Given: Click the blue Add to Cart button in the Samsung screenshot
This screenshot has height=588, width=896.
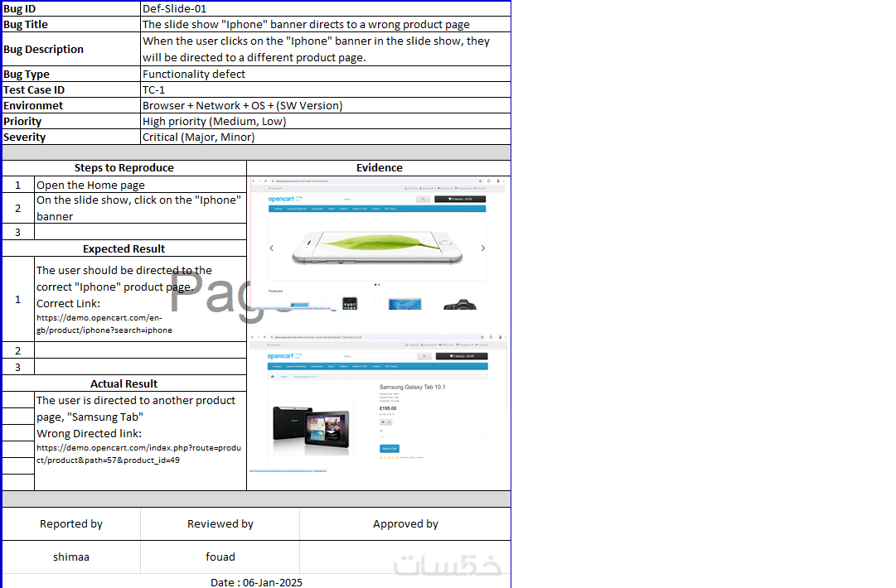Looking at the screenshot, I should coord(389,449).
